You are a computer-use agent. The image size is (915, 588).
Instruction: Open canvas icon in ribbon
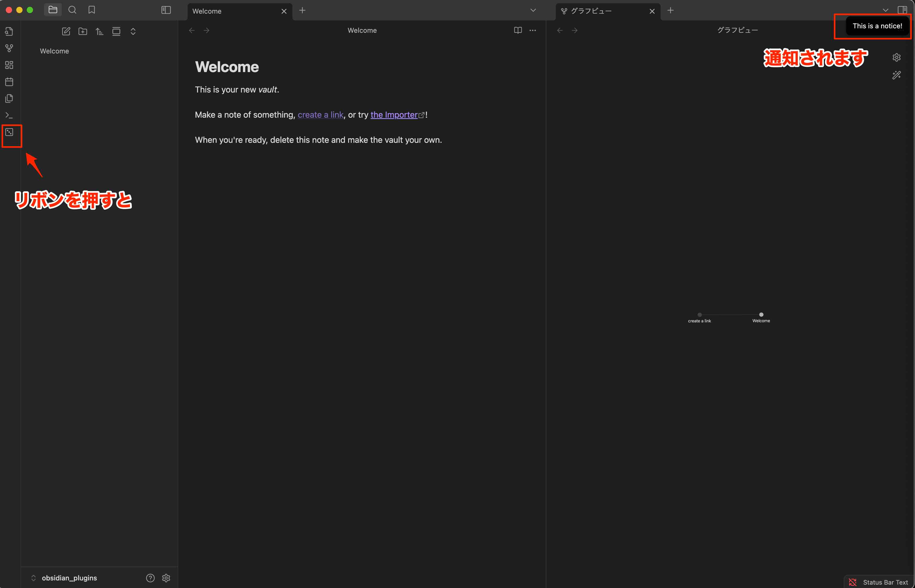9,65
